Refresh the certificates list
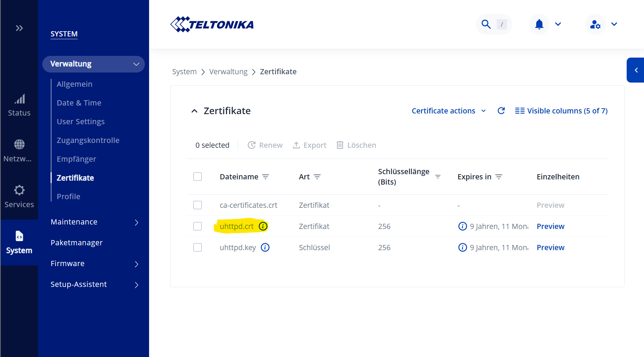The width and height of the screenshot is (644, 357). [501, 111]
